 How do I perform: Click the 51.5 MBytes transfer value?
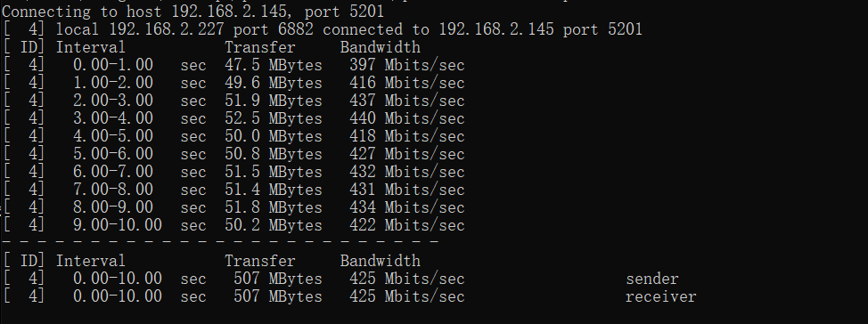[274, 172]
